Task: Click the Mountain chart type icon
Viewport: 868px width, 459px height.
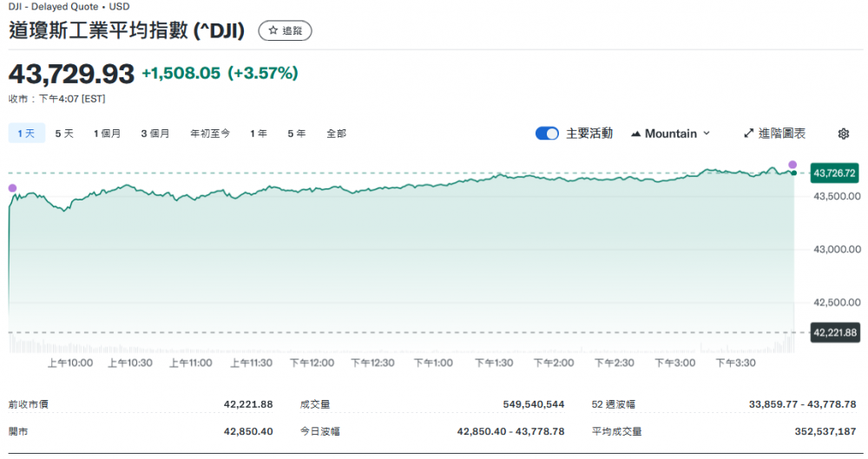Action: [x=635, y=134]
